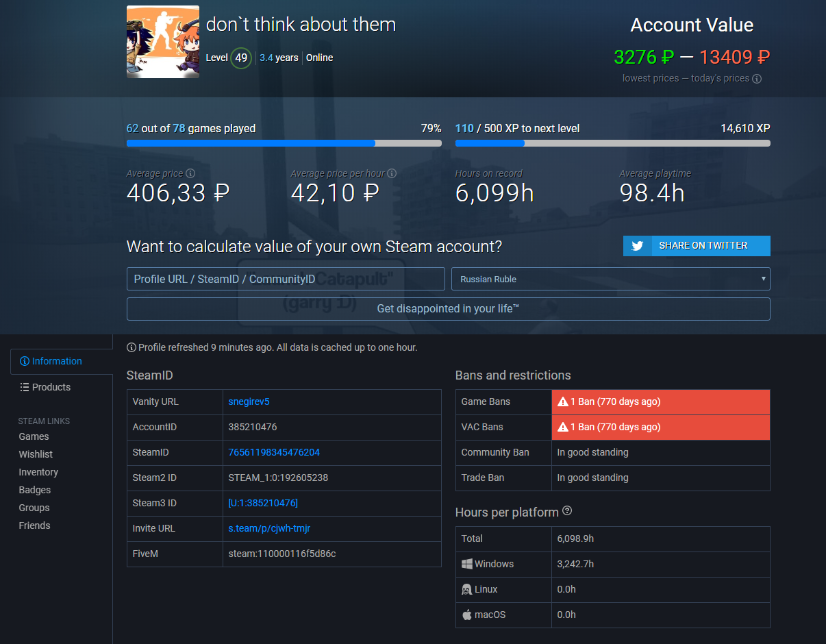The image size is (826, 644).
Task: Click the Steam2 ID STEAM_1:0:192605238 value
Action: [279, 478]
